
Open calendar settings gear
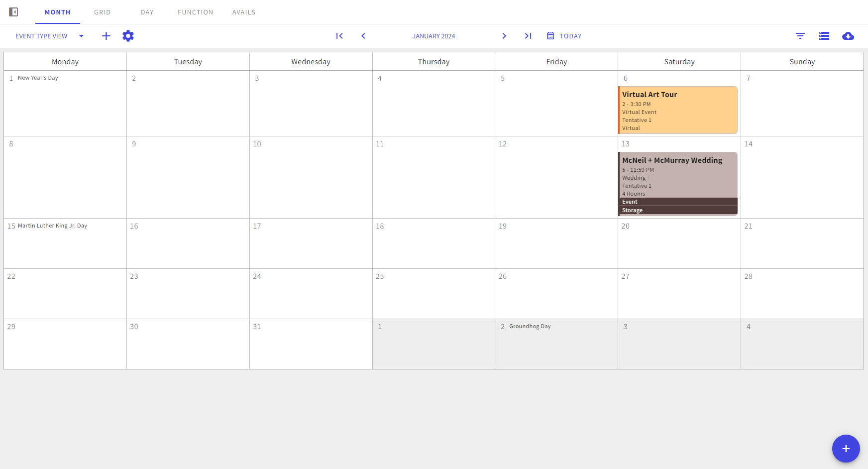[x=128, y=36]
